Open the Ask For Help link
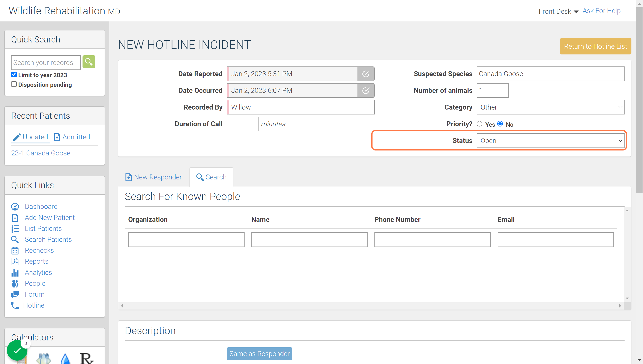643x364 pixels. point(601,11)
